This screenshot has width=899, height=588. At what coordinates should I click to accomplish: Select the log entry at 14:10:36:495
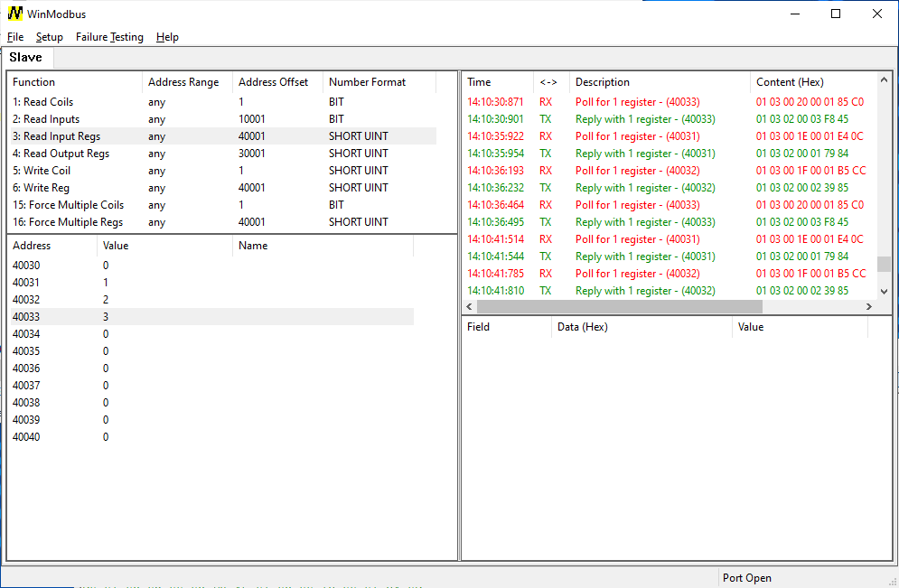pyautogui.click(x=670, y=222)
